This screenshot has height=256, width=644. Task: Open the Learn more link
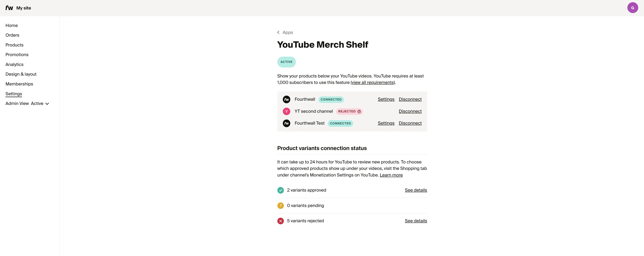391,175
